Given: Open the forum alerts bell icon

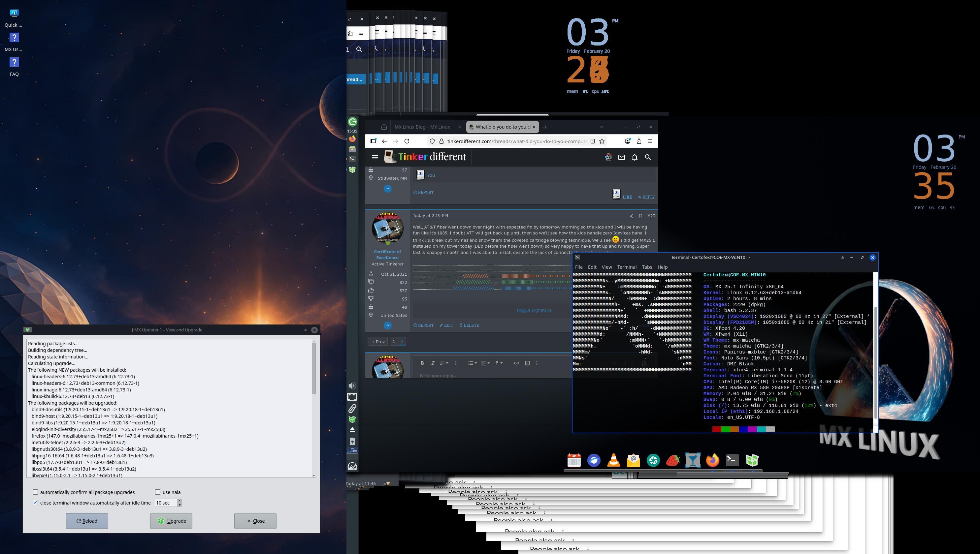Looking at the screenshot, I should click(x=634, y=157).
